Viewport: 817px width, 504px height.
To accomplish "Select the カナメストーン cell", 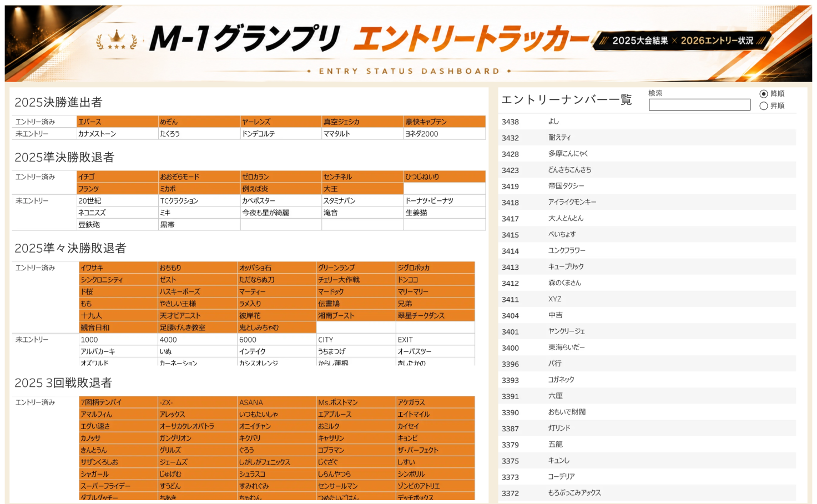I will pos(118,134).
